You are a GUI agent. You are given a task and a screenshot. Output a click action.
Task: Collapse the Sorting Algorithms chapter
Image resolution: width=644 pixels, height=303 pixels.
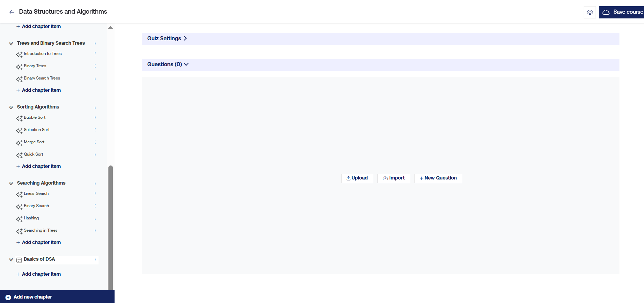click(x=11, y=107)
